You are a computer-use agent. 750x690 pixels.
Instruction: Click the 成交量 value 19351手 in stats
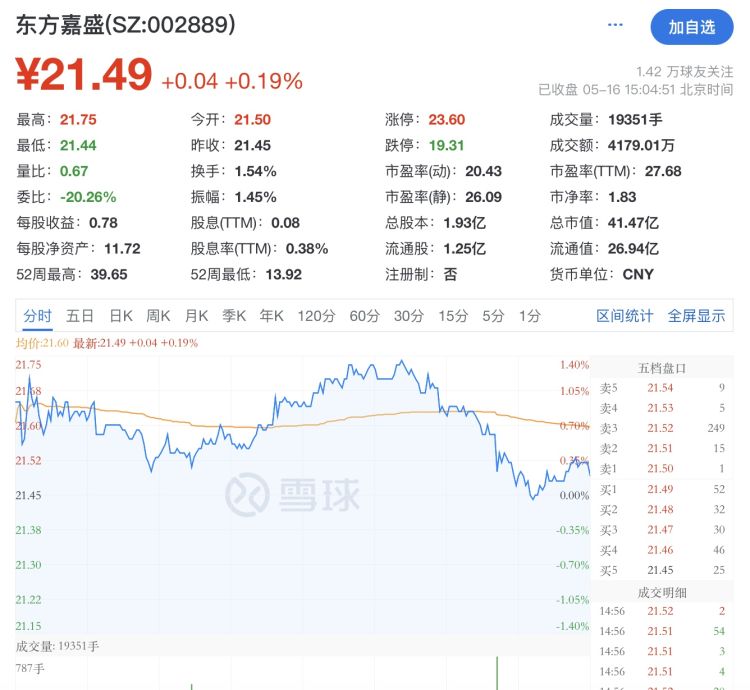[x=635, y=120]
